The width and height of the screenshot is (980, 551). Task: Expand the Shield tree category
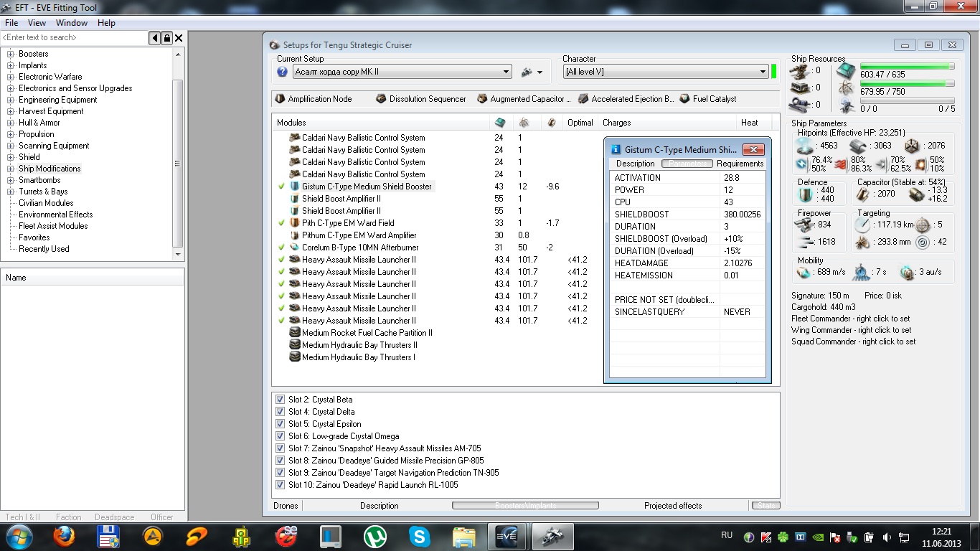click(x=11, y=157)
